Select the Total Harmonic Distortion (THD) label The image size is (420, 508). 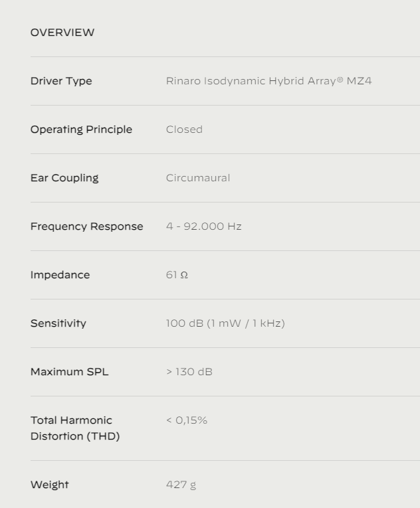(75, 428)
